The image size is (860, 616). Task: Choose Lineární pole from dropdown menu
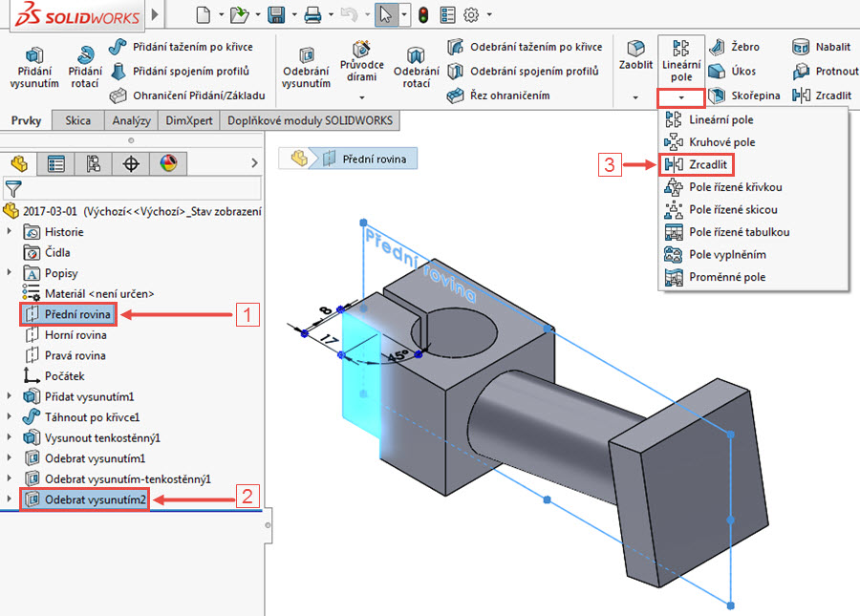753,120
